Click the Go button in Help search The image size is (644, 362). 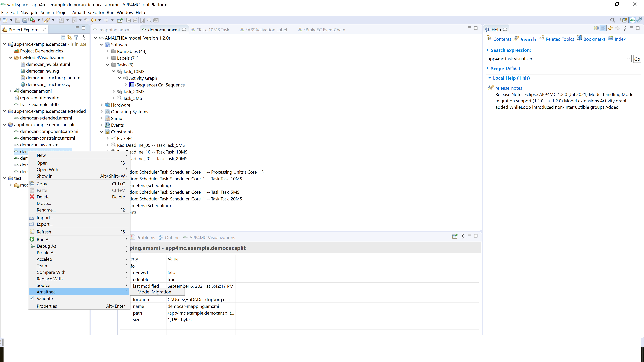pyautogui.click(x=637, y=59)
